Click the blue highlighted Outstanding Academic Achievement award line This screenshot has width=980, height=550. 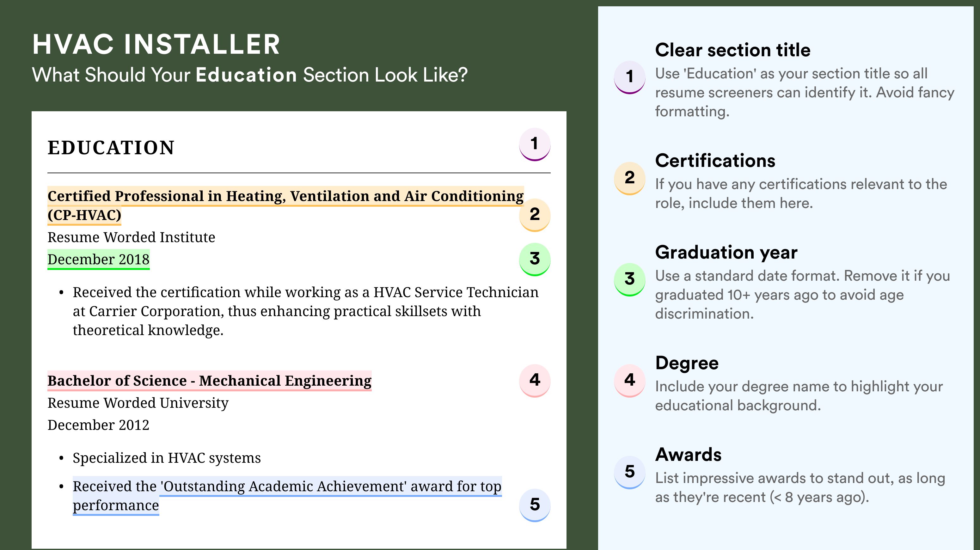(x=287, y=496)
